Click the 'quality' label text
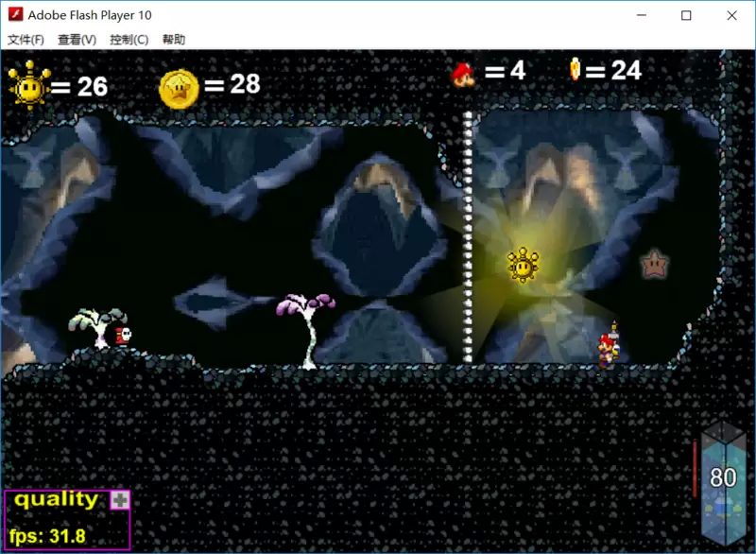The width and height of the screenshot is (756, 554). pyautogui.click(x=56, y=499)
